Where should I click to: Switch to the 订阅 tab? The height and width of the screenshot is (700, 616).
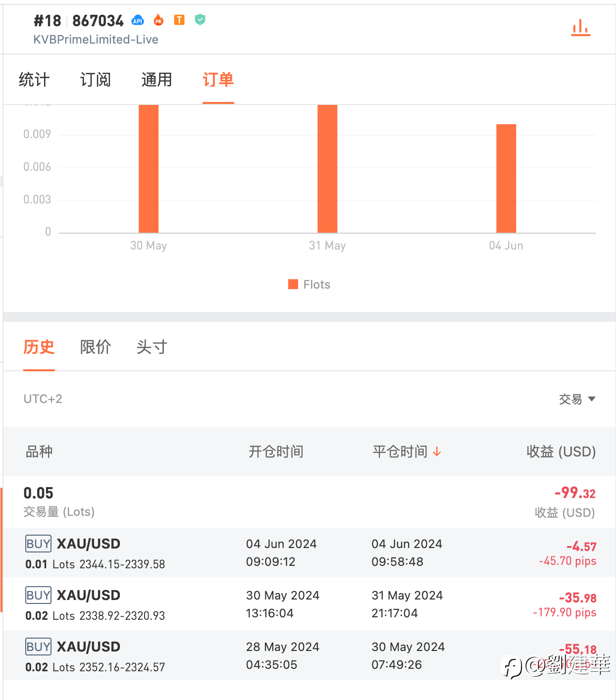tap(96, 80)
